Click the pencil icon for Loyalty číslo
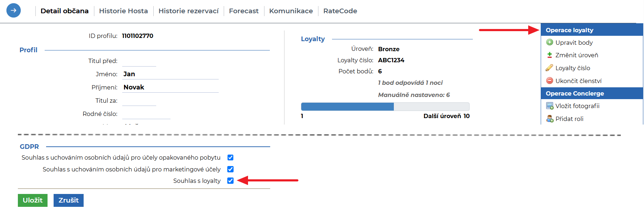Image resolution: width=644 pixels, height=214 pixels. pyautogui.click(x=550, y=68)
